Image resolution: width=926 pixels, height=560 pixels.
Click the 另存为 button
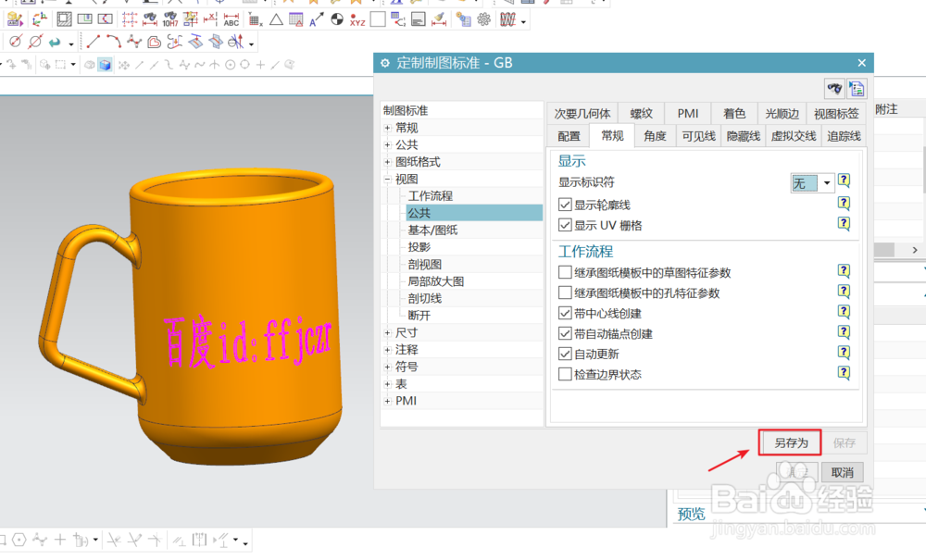790,442
